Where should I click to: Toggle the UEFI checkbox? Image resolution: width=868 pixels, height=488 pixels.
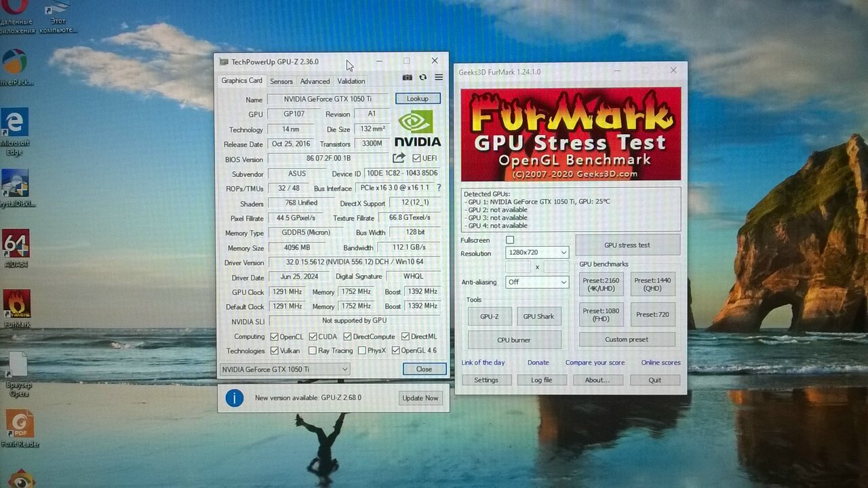click(x=416, y=159)
